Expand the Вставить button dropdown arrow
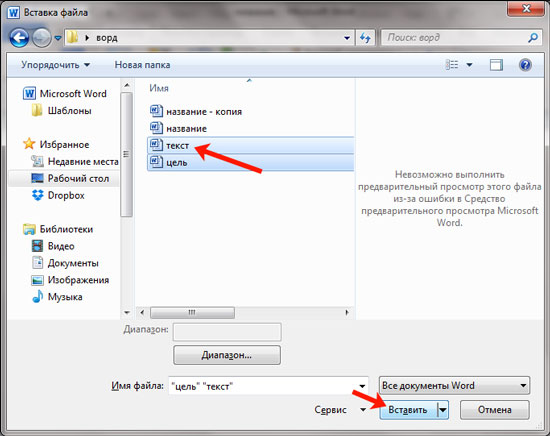Screen dimensions: 550x436 point(443,410)
